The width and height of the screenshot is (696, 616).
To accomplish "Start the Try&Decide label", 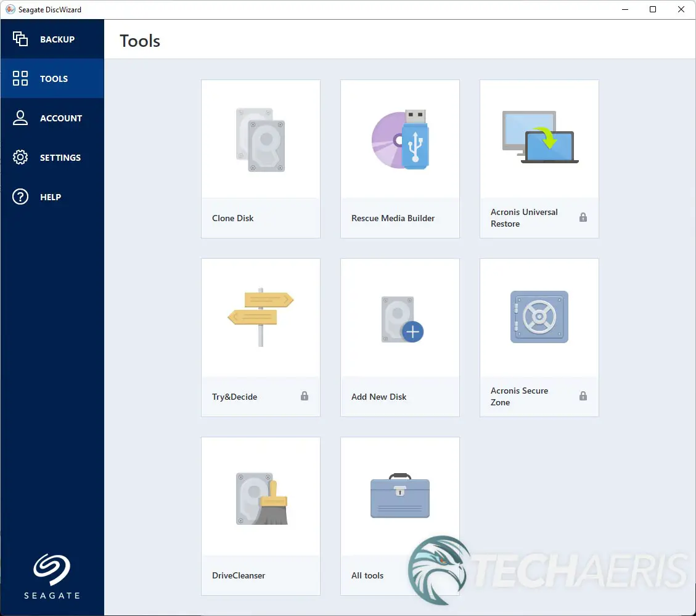I will coord(234,397).
